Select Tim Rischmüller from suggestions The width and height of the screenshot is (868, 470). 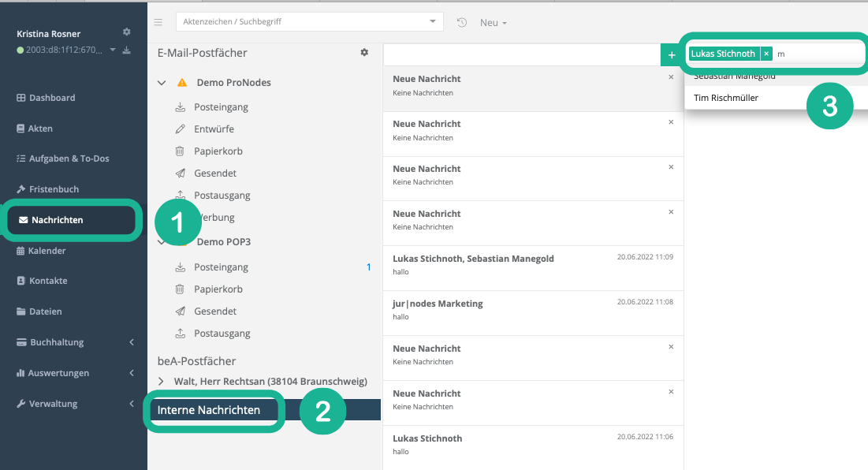point(726,98)
